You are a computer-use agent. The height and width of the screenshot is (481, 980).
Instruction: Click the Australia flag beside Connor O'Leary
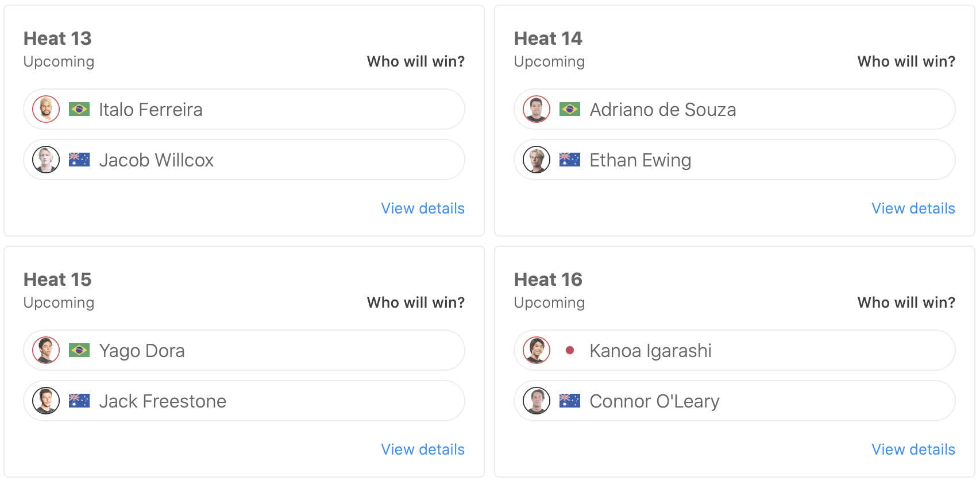coord(570,401)
